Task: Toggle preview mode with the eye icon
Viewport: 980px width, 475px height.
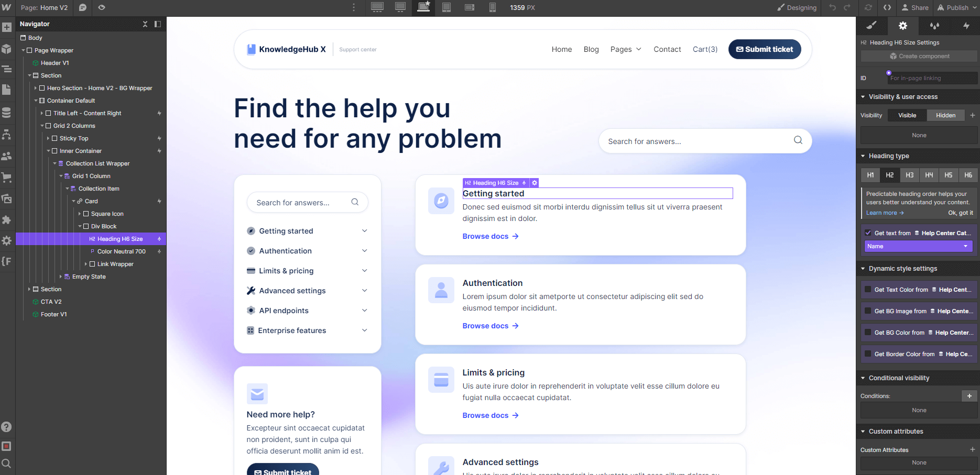Action: click(x=102, y=8)
